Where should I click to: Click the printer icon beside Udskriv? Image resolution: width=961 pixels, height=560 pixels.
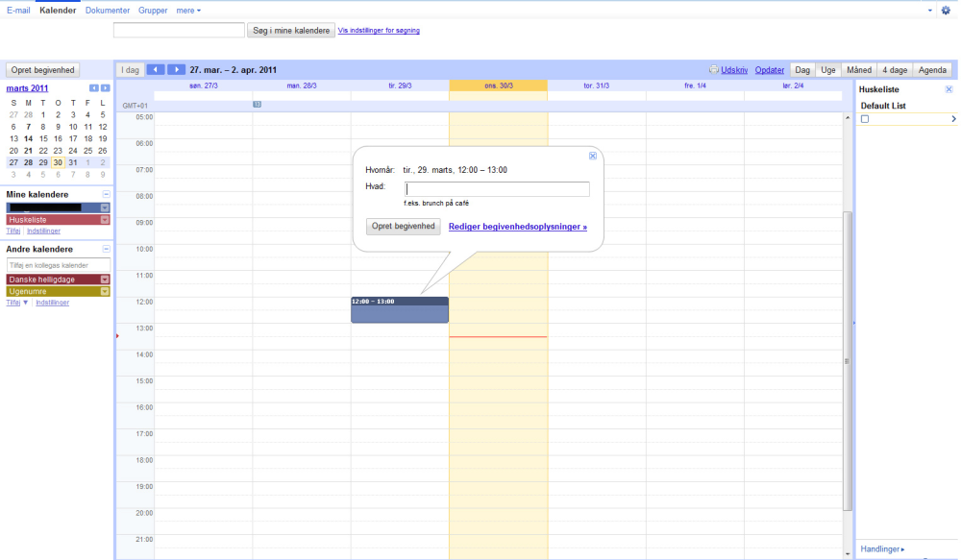click(x=713, y=70)
